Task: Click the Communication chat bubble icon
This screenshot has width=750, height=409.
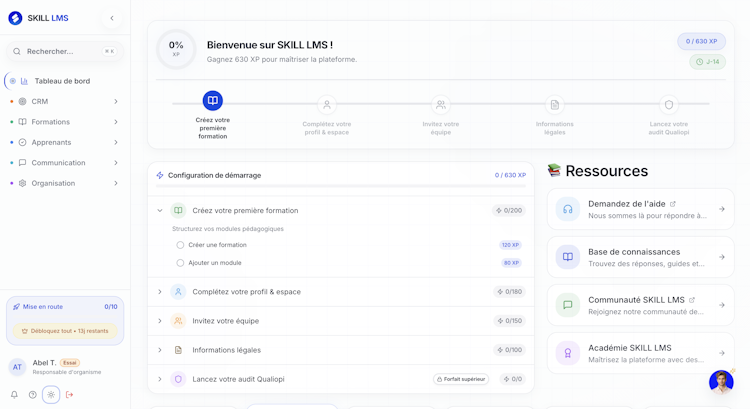Action: (x=22, y=163)
